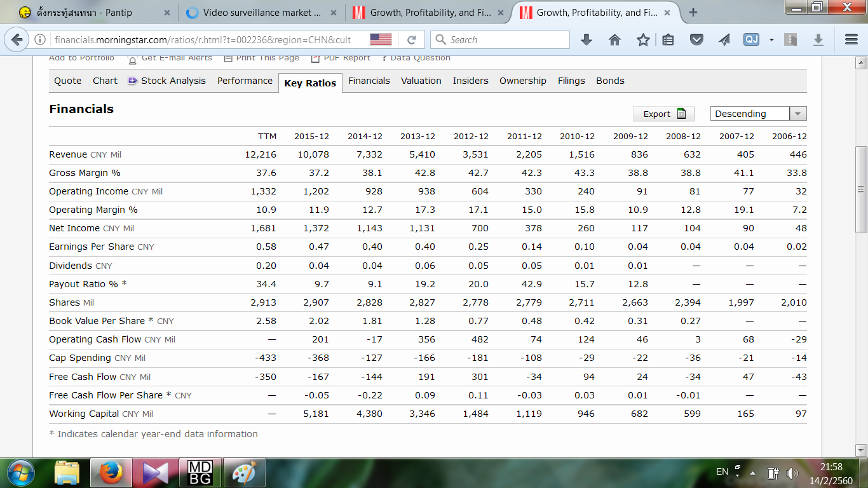Switch to the Valuation tab
The image size is (868, 488).
coord(421,81)
